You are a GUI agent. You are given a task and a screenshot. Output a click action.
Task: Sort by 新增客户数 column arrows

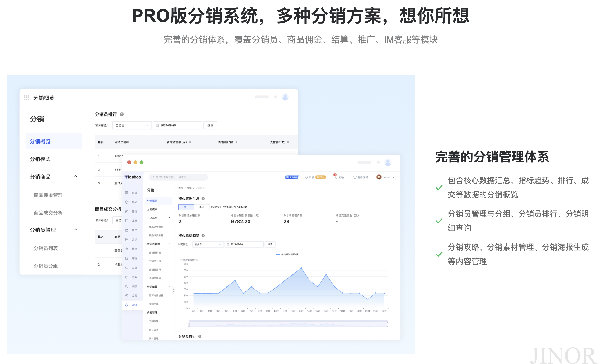(x=237, y=142)
